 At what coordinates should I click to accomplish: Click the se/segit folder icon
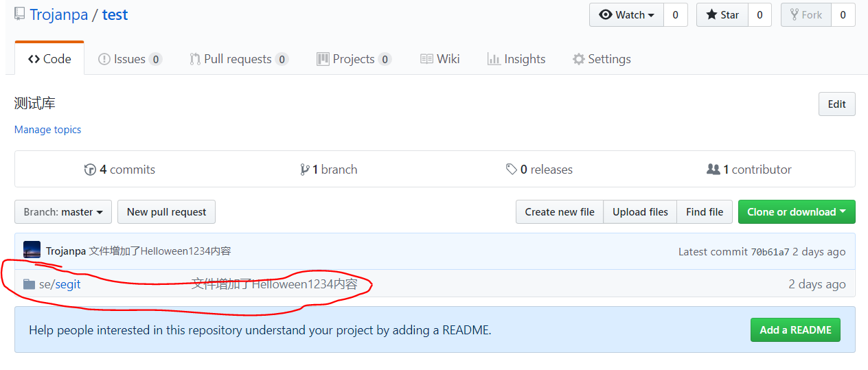point(29,284)
